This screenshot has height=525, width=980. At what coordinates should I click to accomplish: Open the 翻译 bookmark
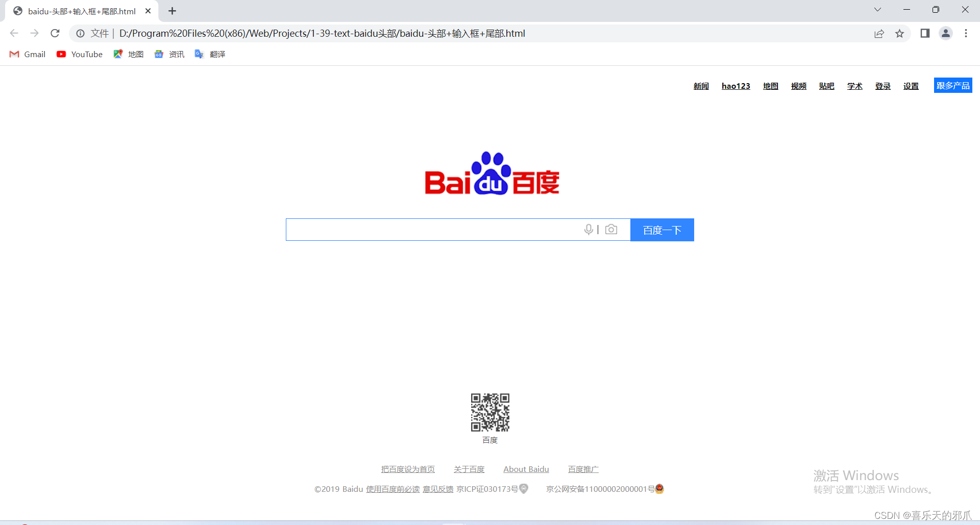(x=210, y=54)
